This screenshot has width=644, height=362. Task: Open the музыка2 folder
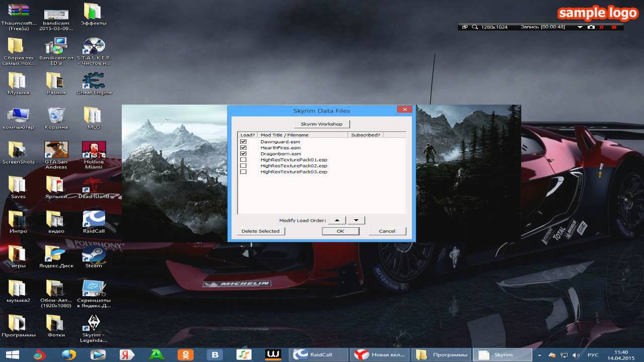point(18,292)
